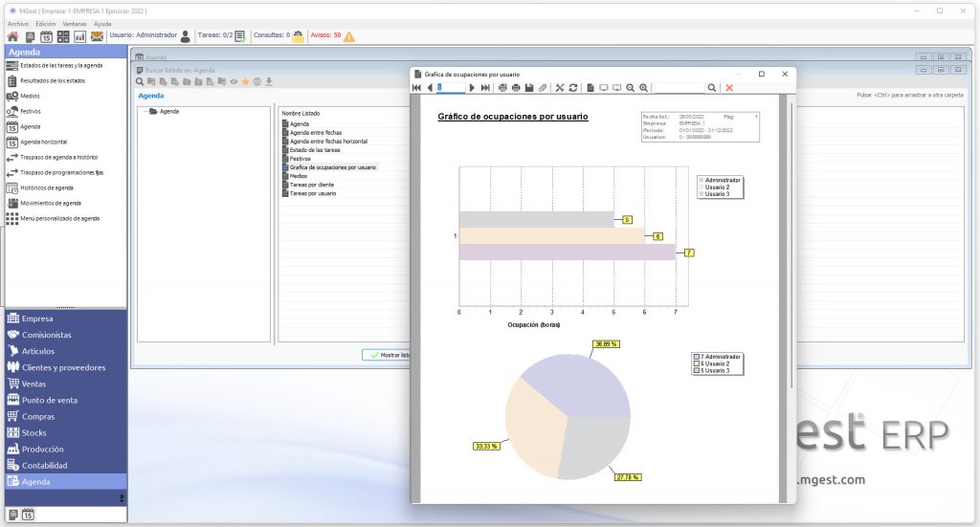Zoom out the report view
This screenshot has width=980, height=527.
point(630,88)
